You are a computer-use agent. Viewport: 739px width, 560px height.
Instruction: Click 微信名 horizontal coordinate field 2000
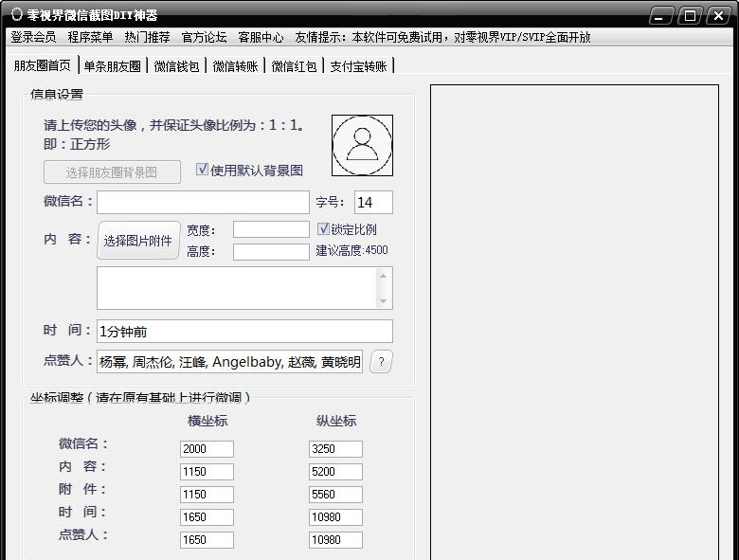(x=207, y=449)
